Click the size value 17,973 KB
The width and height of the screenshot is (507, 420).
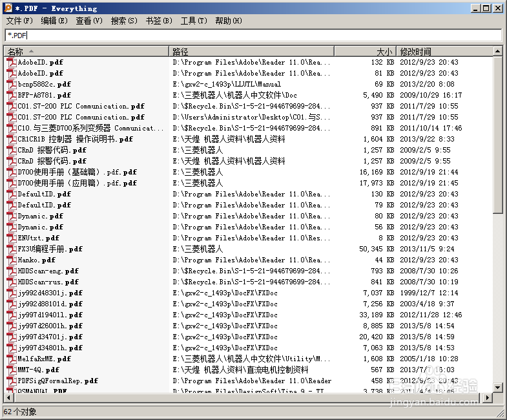377,183
